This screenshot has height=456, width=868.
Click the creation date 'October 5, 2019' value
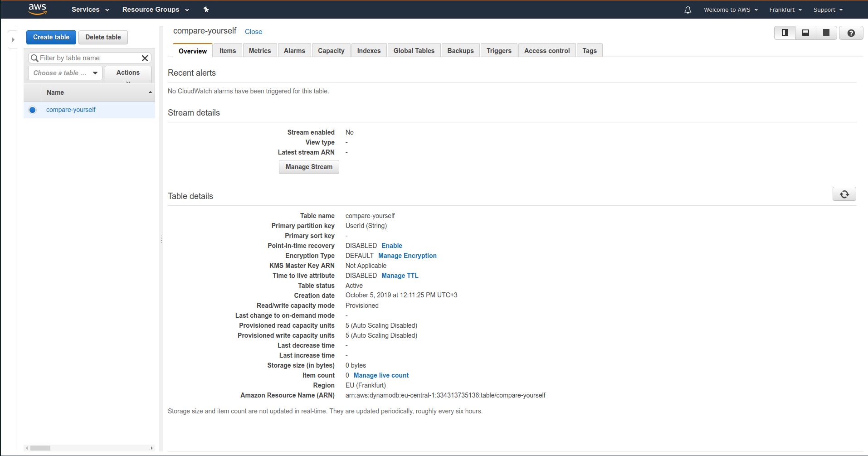point(401,295)
